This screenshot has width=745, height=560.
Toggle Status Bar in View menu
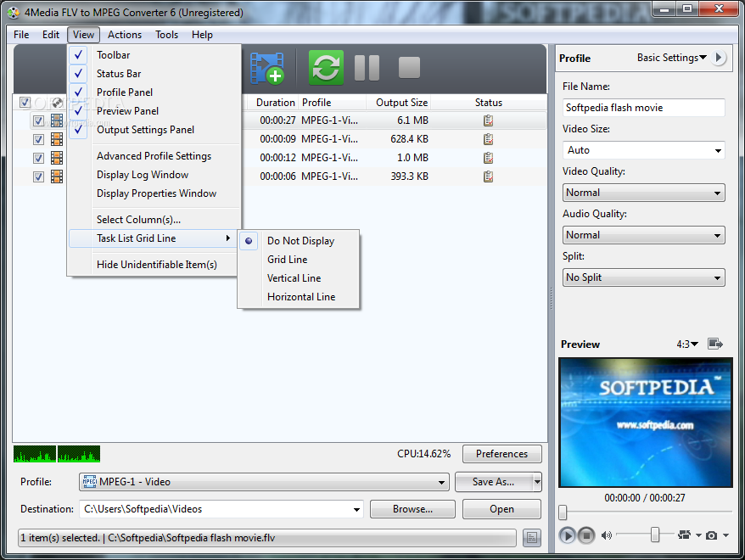coord(155,74)
